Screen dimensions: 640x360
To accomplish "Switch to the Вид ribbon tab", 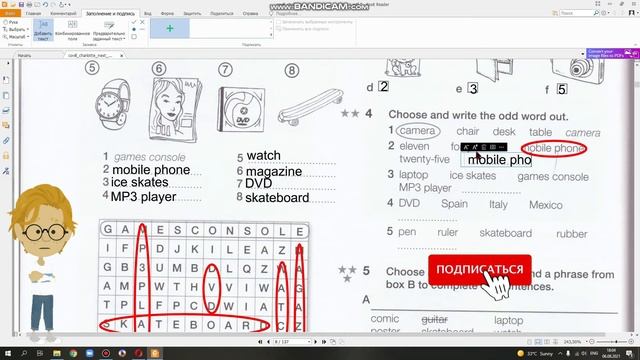I will (x=148, y=13).
